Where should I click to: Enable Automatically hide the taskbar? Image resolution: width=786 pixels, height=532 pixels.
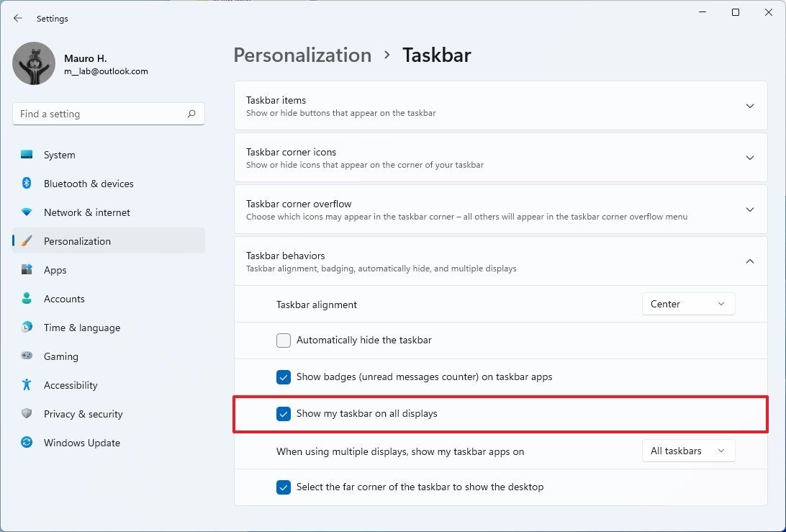[x=284, y=340]
